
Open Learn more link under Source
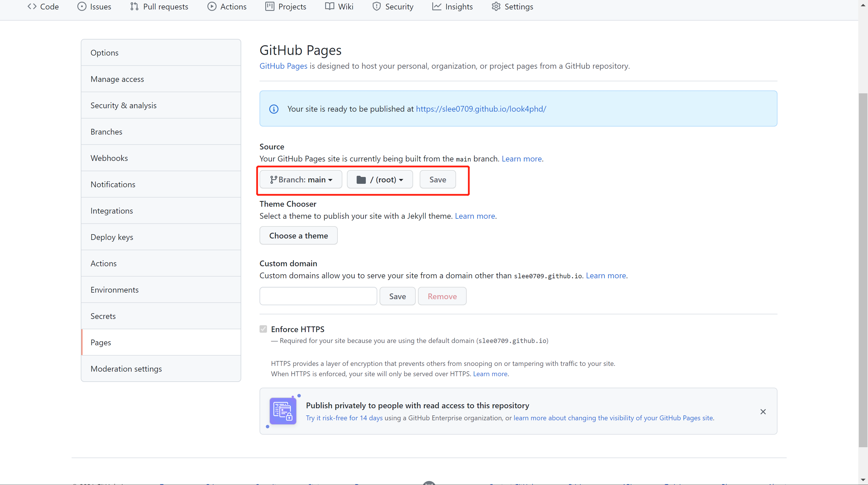522,159
